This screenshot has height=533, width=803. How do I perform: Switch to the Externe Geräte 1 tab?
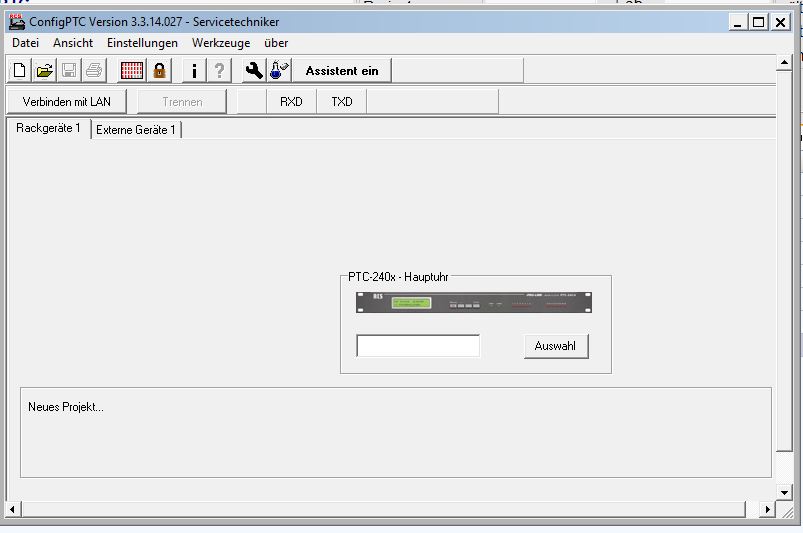point(136,130)
